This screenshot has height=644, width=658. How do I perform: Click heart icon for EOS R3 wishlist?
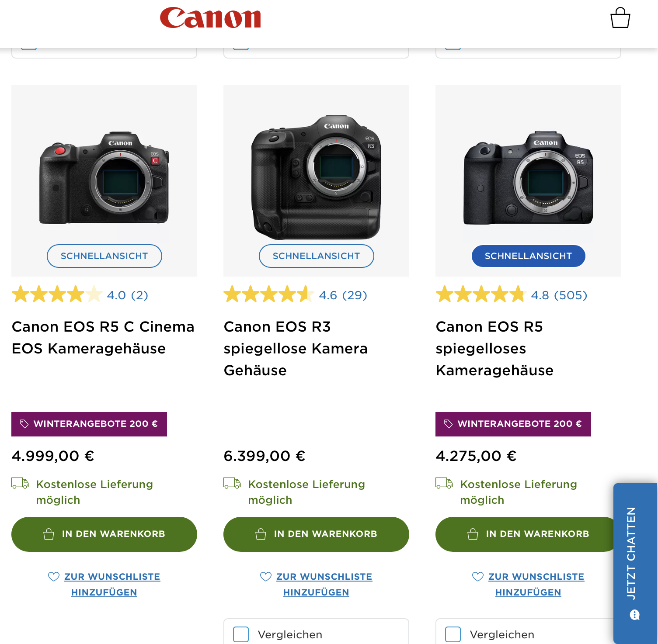coord(266,577)
